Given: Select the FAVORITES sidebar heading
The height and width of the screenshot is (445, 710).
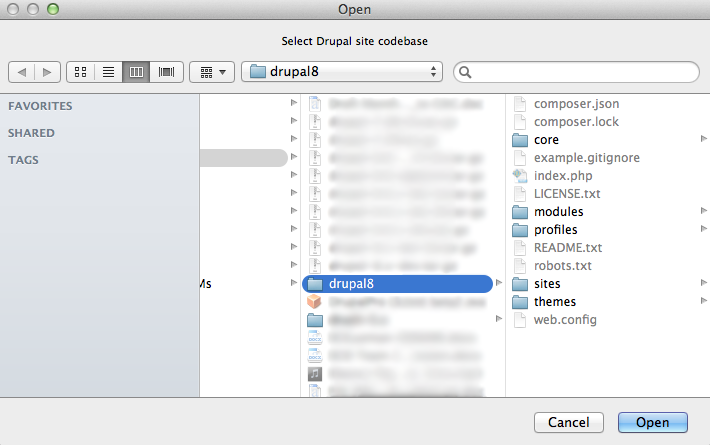Looking at the screenshot, I should pyautogui.click(x=40, y=106).
